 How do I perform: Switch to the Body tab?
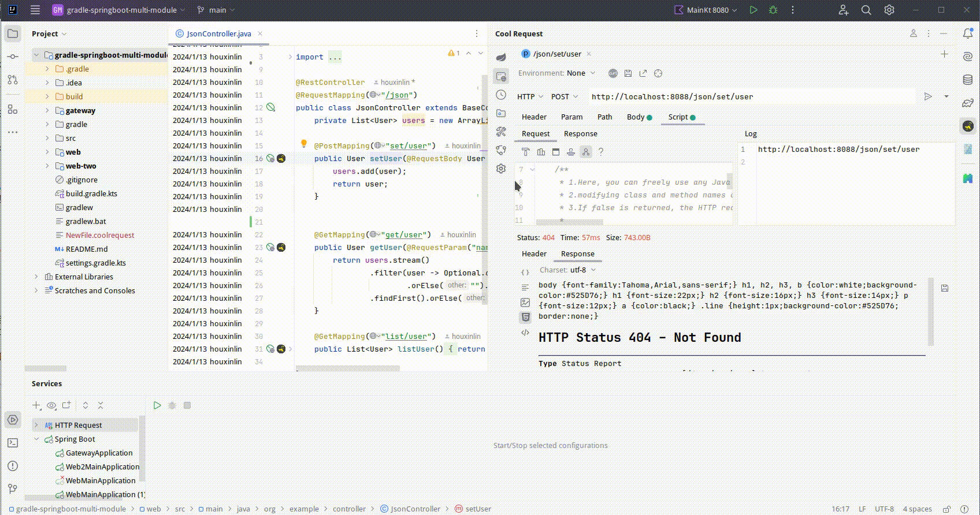click(639, 117)
